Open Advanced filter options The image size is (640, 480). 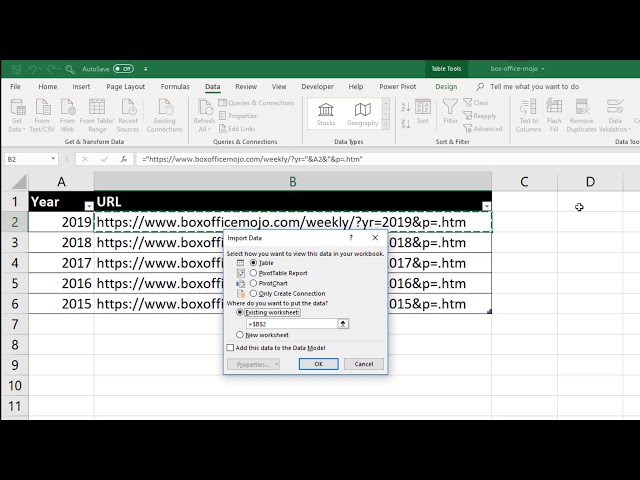[x=483, y=129]
